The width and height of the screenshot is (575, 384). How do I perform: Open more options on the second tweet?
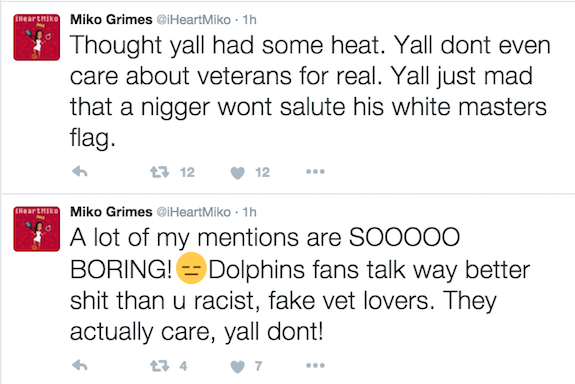tap(315, 365)
